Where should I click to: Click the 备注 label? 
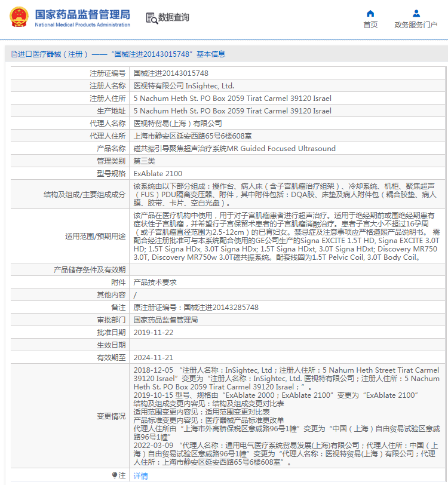[118, 308]
